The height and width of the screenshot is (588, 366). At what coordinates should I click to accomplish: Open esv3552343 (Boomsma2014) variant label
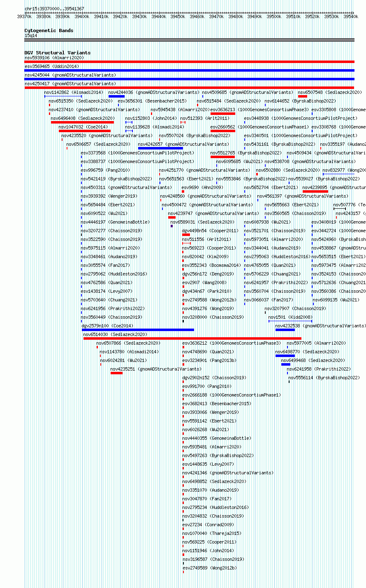click(x=212, y=265)
